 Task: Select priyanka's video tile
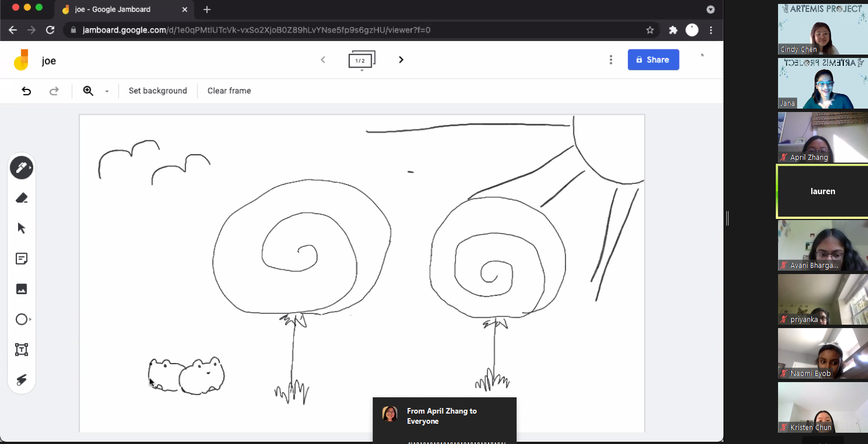pos(823,299)
